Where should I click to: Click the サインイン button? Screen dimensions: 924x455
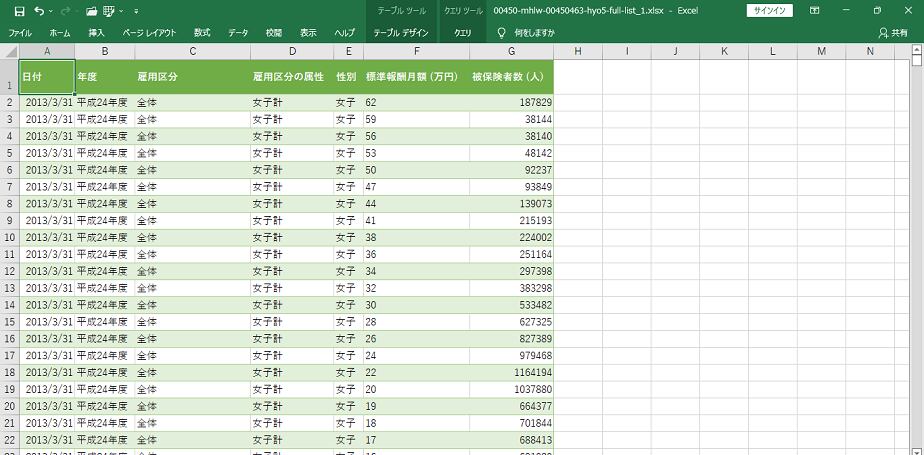click(770, 11)
